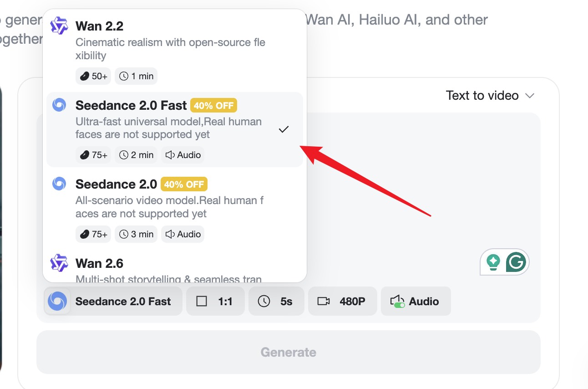Click the Seedance 2.0 Fast swirl icon
This screenshot has width=588, height=389.
coord(59,105)
